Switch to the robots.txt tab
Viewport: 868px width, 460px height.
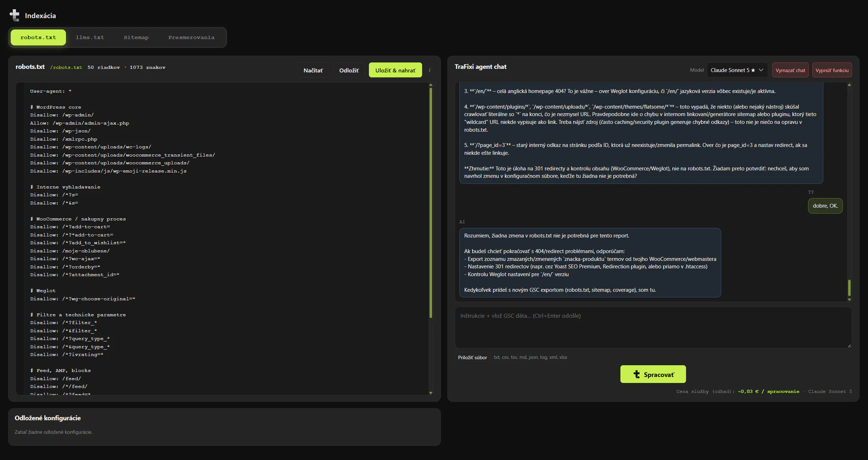(x=38, y=37)
